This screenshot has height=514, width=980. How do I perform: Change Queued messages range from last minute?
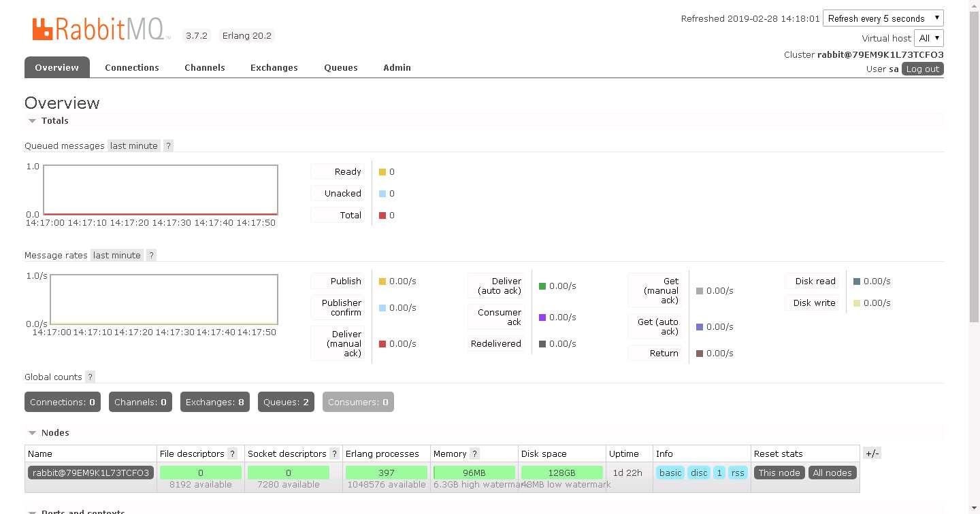click(134, 145)
